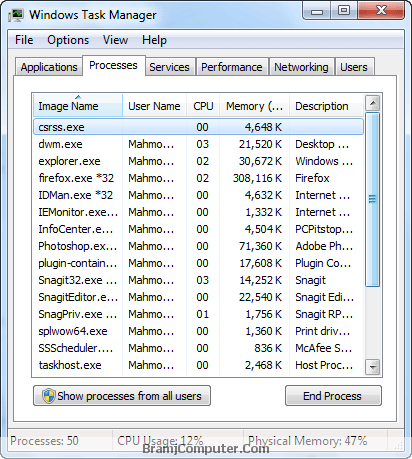Click the Adobe Ph... description cell
This screenshot has height=459, width=412.
click(x=324, y=246)
